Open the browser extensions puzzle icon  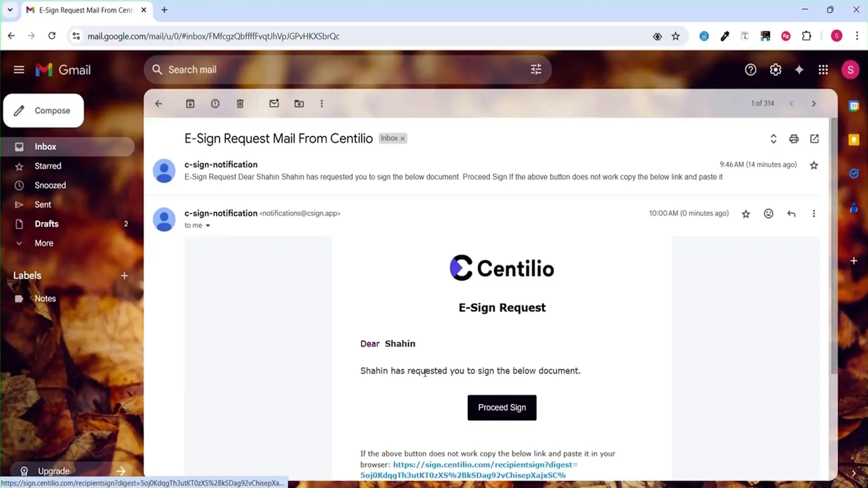tap(807, 36)
